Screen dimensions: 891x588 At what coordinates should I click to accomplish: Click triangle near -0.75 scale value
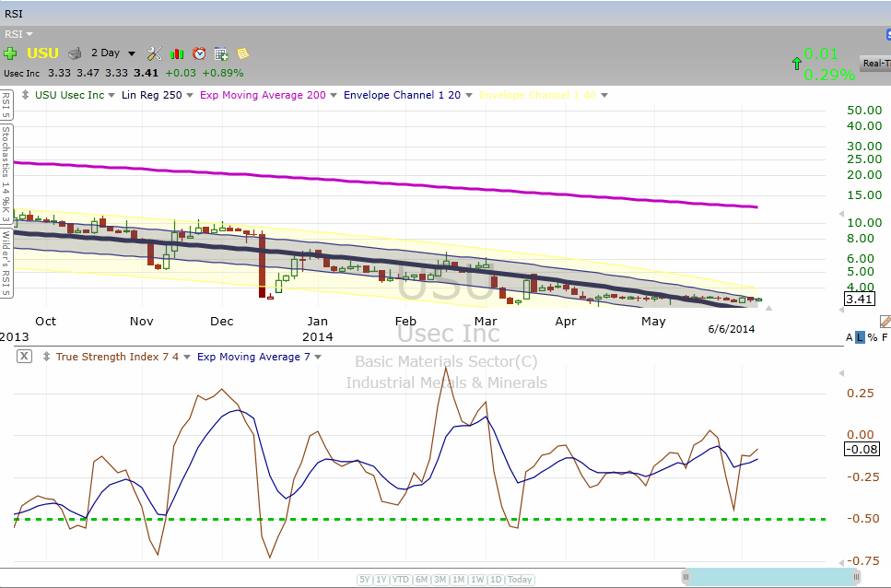(x=841, y=562)
